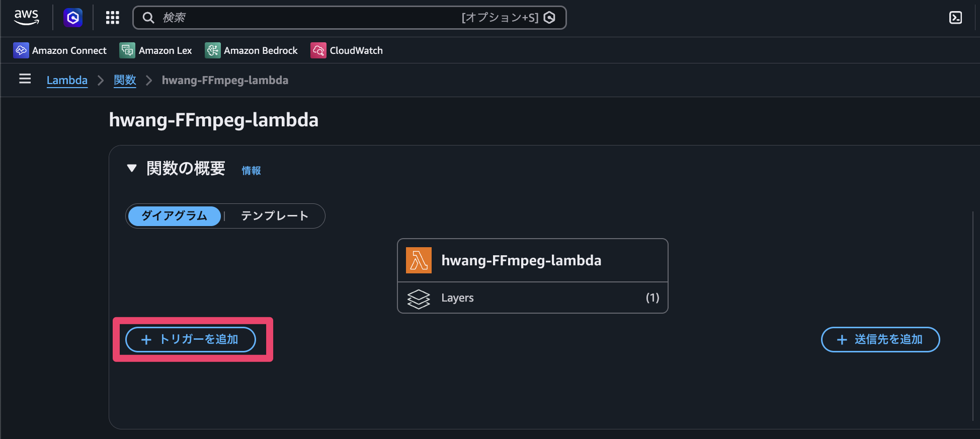Collapse the 関数の概要 section
The height and width of the screenshot is (439, 980).
pyautogui.click(x=132, y=168)
